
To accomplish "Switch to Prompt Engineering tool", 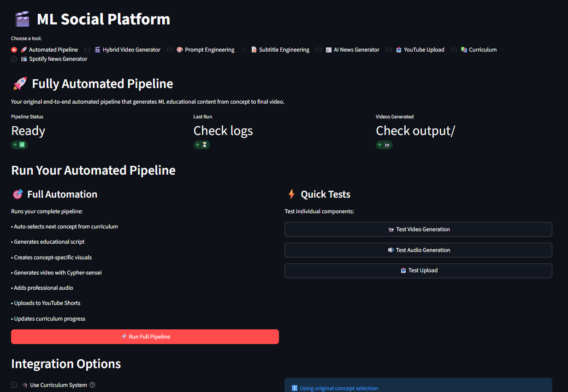I will tap(170, 50).
